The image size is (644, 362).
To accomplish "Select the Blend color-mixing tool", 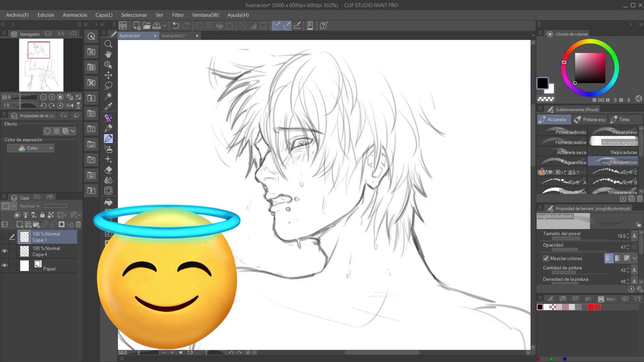I will click(x=108, y=180).
